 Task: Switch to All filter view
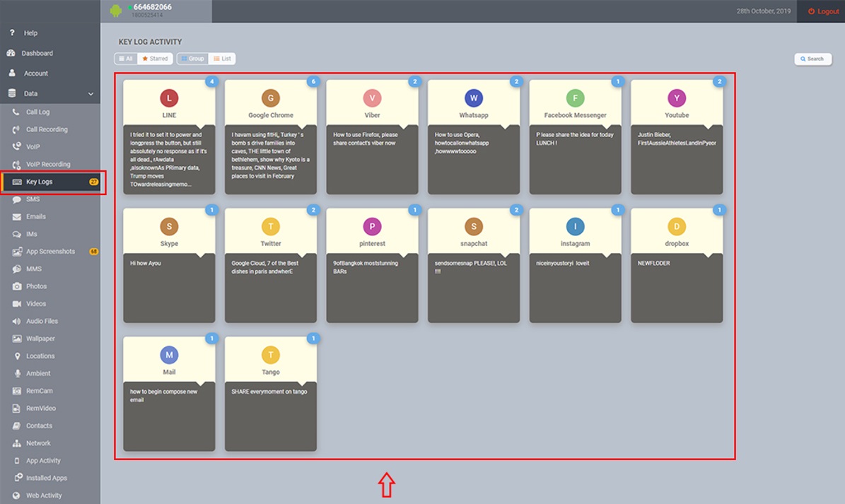(x=125, y=59)
